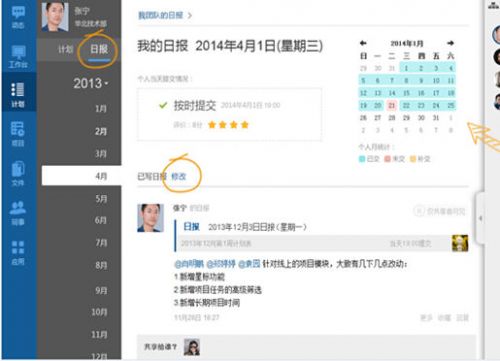The image size is (500, 361).
Task: Open the 工作台 monitor sidebar icon
Action: point(18,52)
